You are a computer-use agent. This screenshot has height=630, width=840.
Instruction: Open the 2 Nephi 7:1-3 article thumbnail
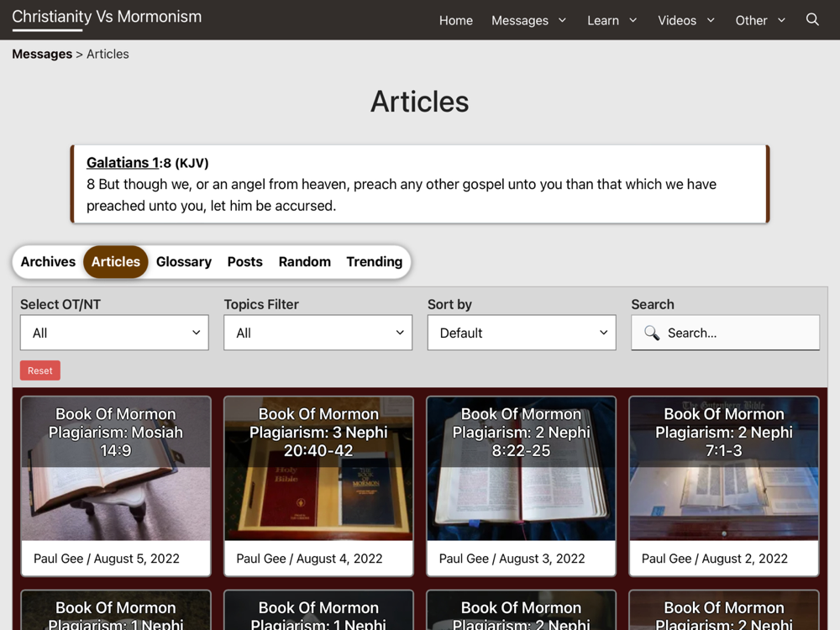tap(724, 468)
